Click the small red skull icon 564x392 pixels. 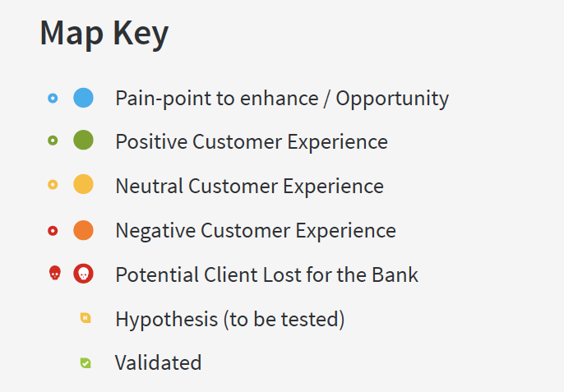coord(55,274)
